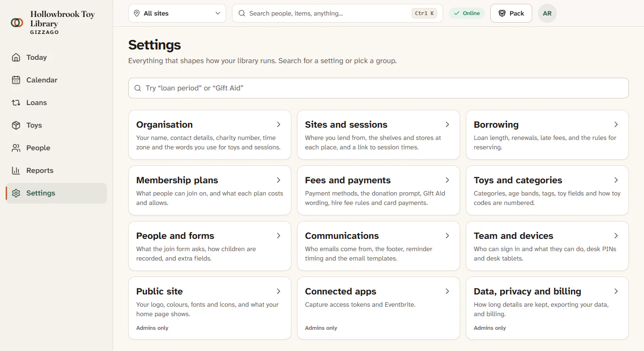Open the Team and devices settings
Viewport: 644px width, 351px height.
coord(547,246)
